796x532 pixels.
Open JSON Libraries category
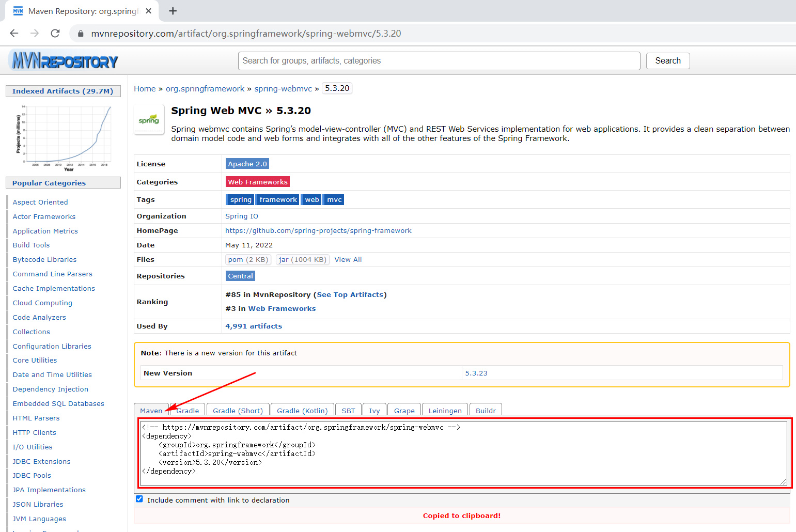tap(38, 505)
